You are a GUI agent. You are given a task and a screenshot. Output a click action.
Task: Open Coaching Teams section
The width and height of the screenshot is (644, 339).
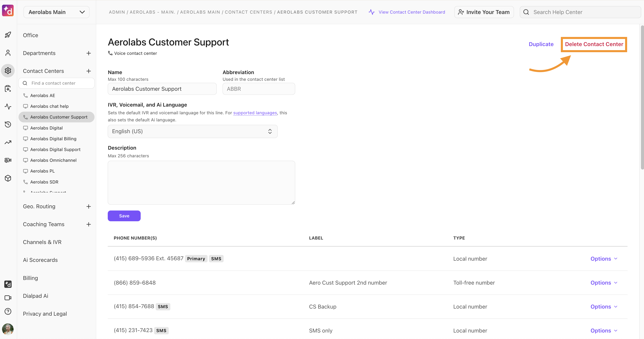[x=44, y=225]
